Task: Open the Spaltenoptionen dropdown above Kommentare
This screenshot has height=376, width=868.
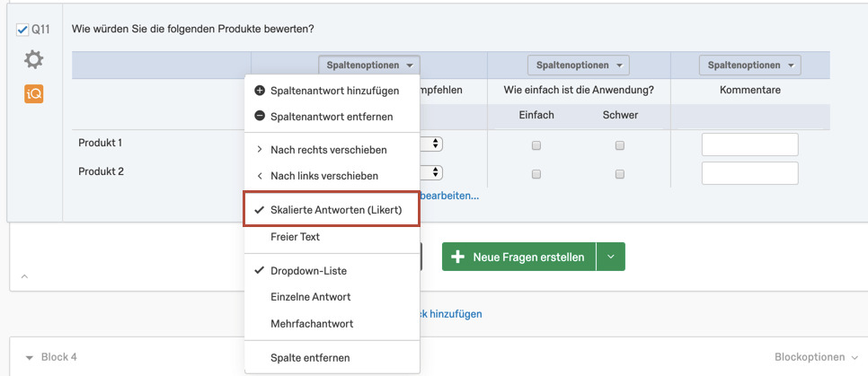Action: coord(750,66)
